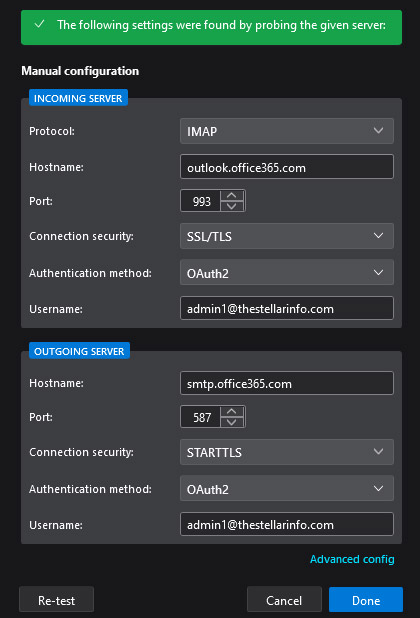Viewport: 420px width, 618px height.
Task: Click the settings found by probing message
Action: (221, 25)
